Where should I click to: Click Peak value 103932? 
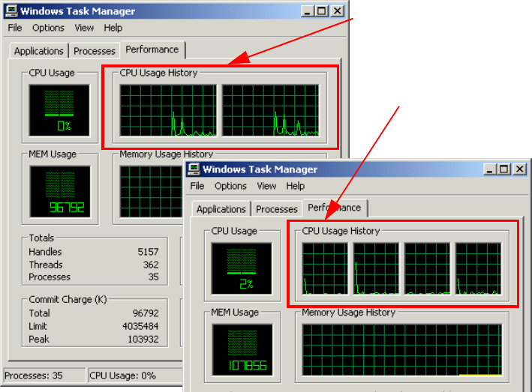coord(143,339)
